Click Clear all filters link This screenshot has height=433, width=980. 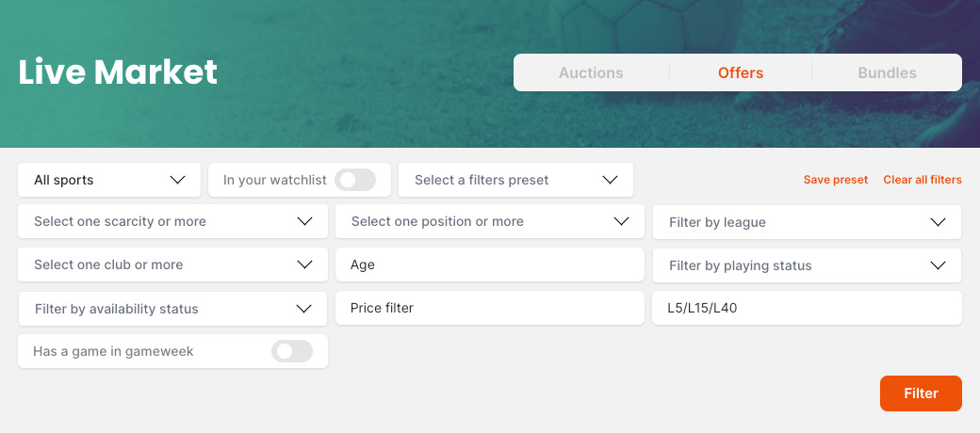pyautogui.click(x=922, y=180)
